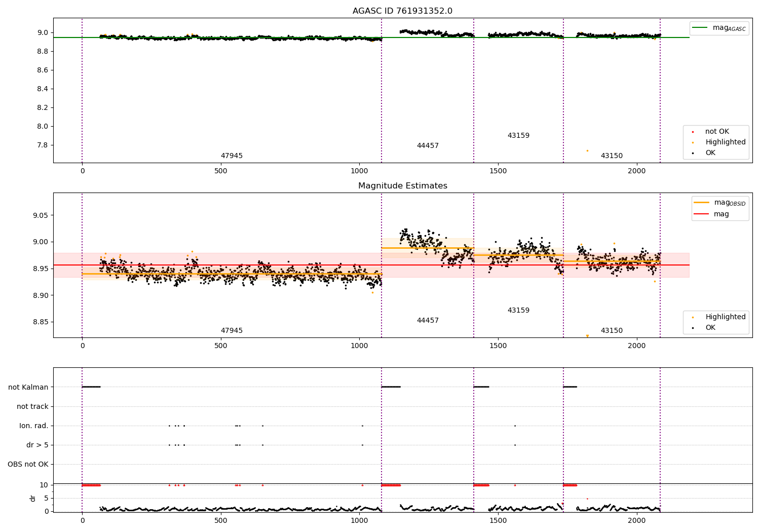Screen dimensions: 760x532
Task: Click y-axis tick "9.05" in middle plot
Action: tap(40, 215)
